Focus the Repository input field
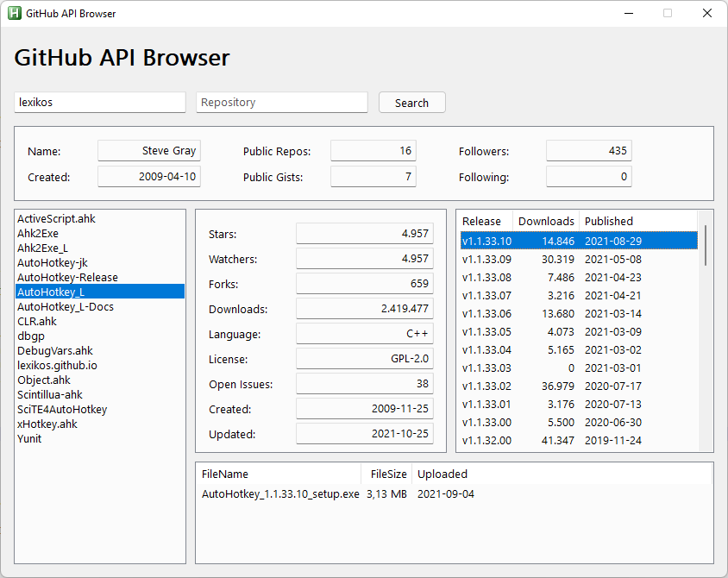Screen dimensions: 728x578 click(x=282, y=102)
